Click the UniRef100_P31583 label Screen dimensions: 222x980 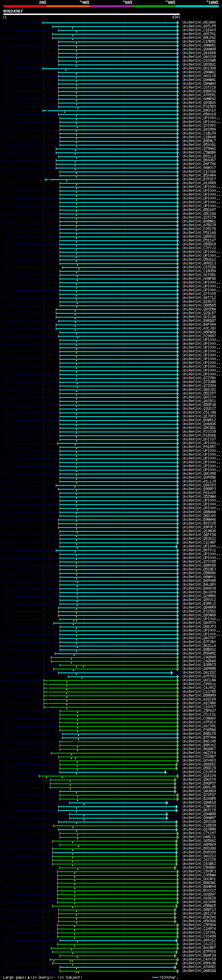click(x=199, y=106)
